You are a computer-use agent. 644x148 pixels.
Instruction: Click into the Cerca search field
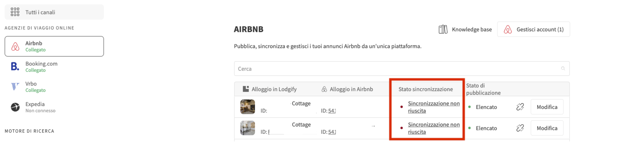(395, 69)
